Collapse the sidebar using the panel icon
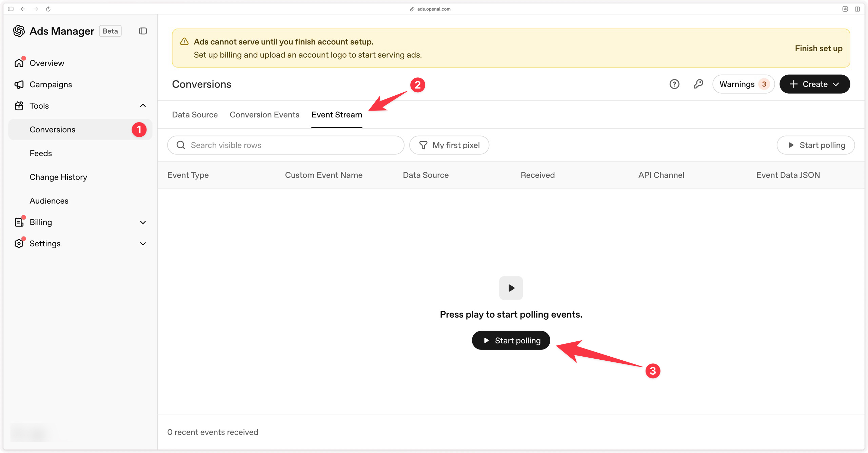 coord(143,31)
